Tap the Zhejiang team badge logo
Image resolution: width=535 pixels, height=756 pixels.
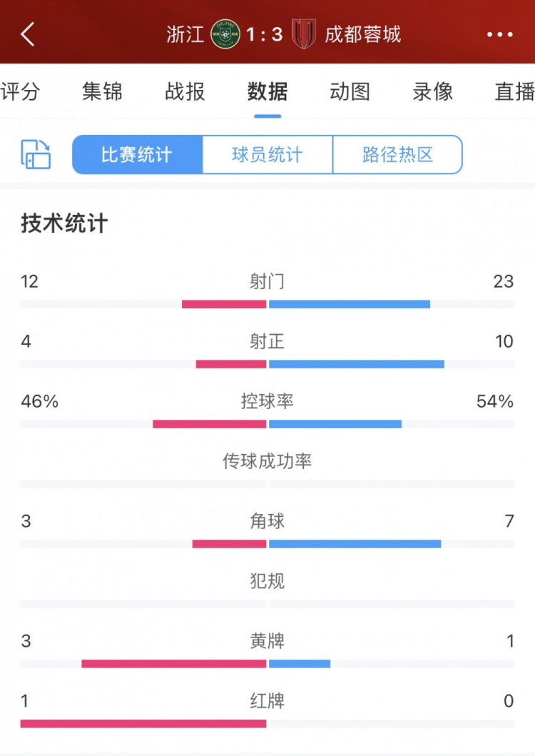[225, 34]
